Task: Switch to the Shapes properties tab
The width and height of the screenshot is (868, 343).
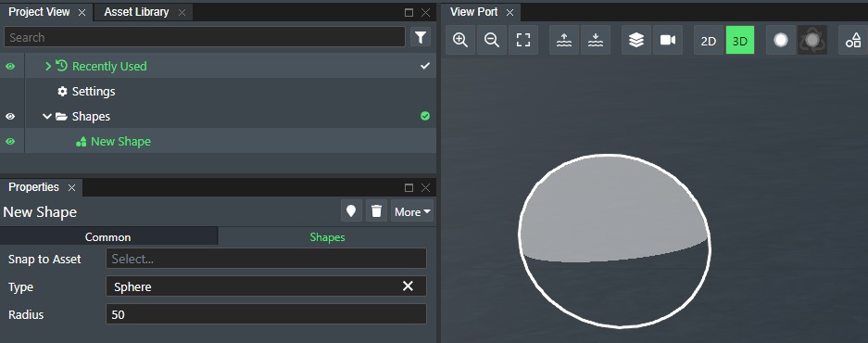Action: pyautogui.click(x=327, y=237)
